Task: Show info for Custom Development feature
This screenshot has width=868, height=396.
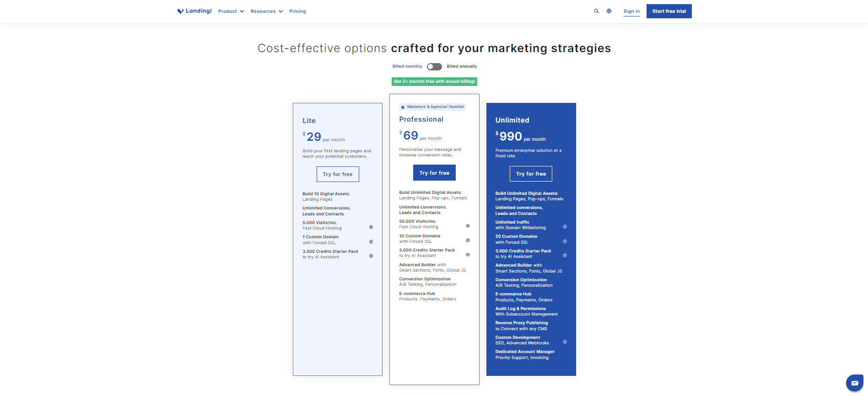Action: coord(565,342)
